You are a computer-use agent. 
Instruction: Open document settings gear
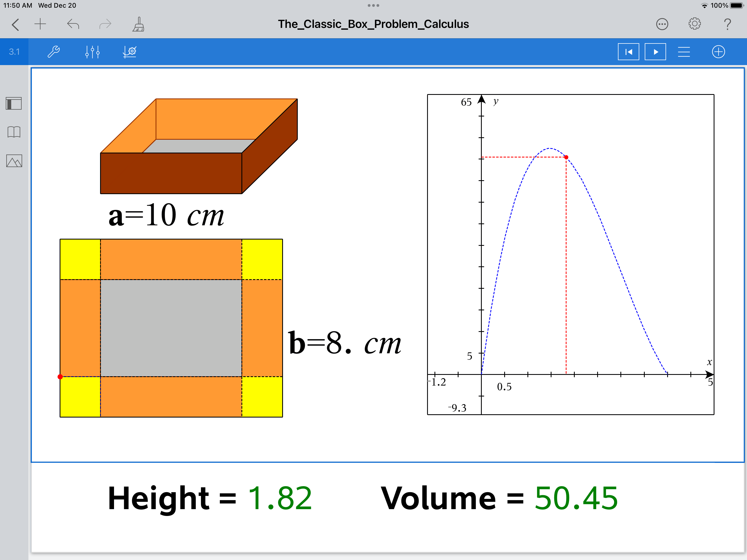(694, 24)
